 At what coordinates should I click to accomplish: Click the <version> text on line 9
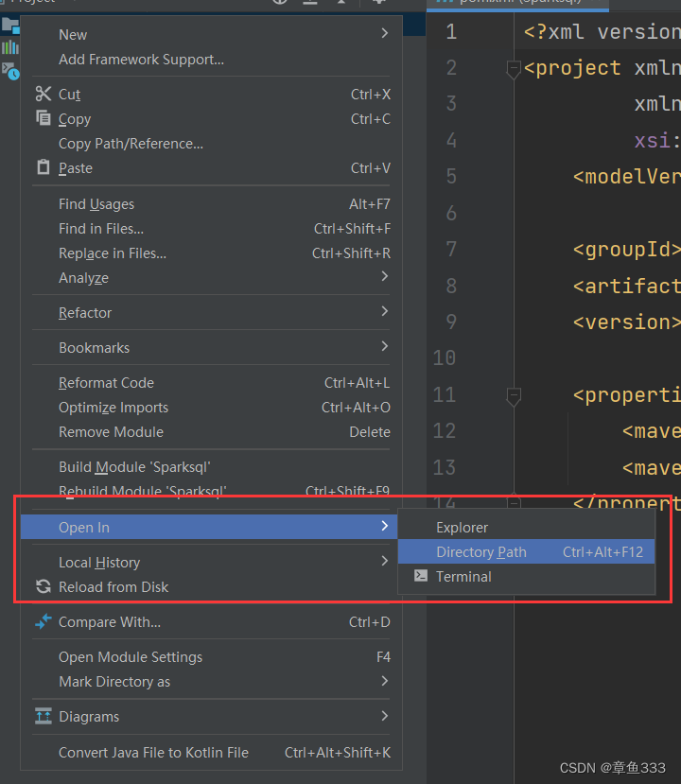point(626,322)
